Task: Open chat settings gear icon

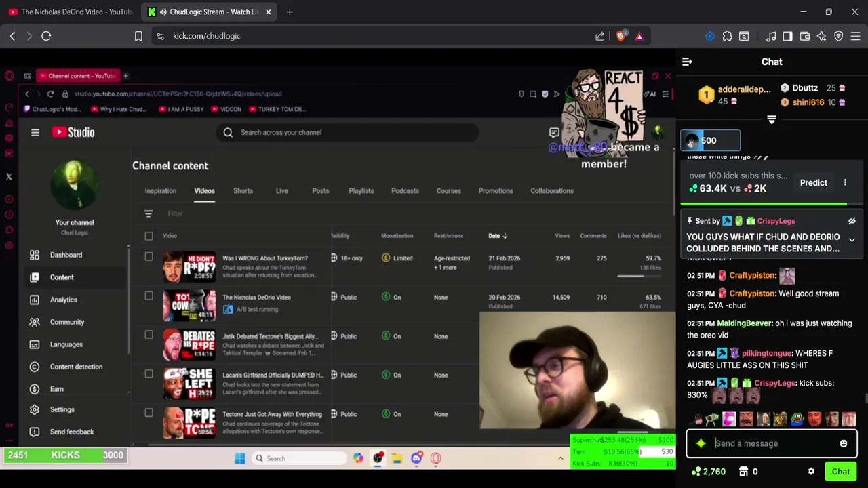Action: [811, 472]
